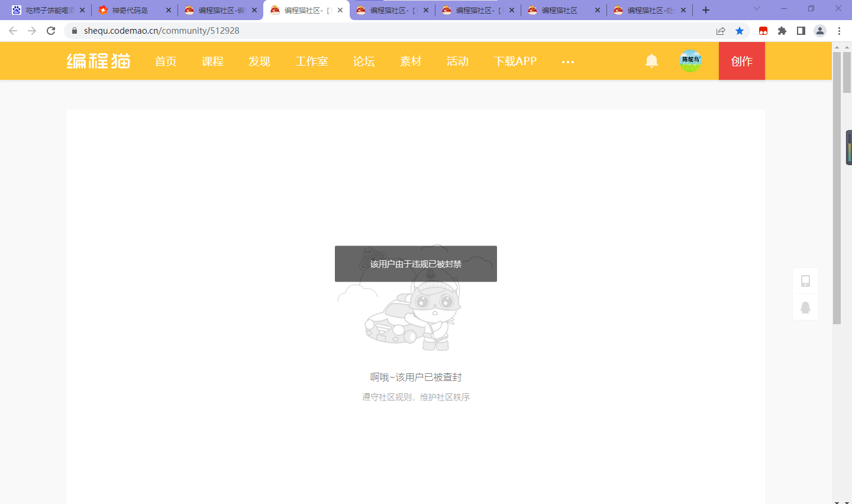Share this page using the share icon
The image size is (852, 504).
[721, 31]
